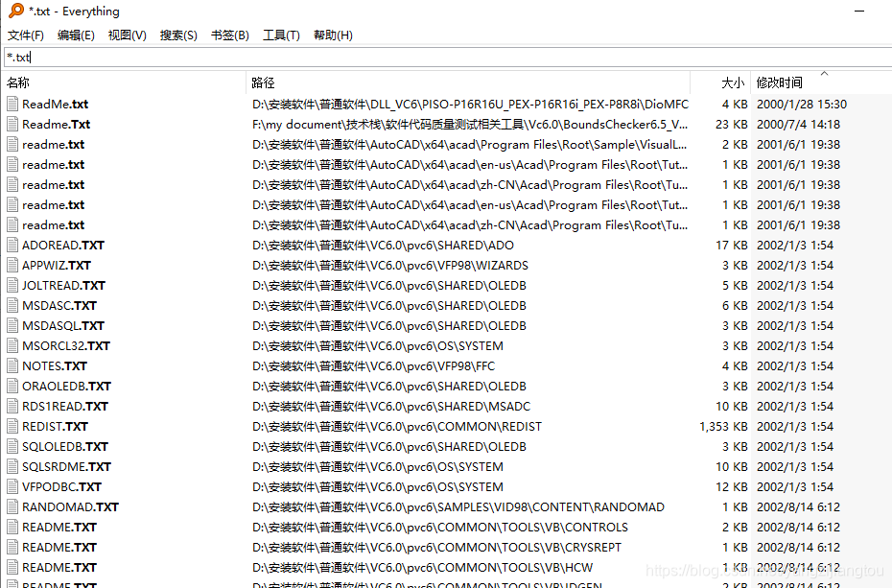Screen dimensions: 892x588
Task: Click the file icon of VFPODBC.TXT
Action: click(12, 486)
